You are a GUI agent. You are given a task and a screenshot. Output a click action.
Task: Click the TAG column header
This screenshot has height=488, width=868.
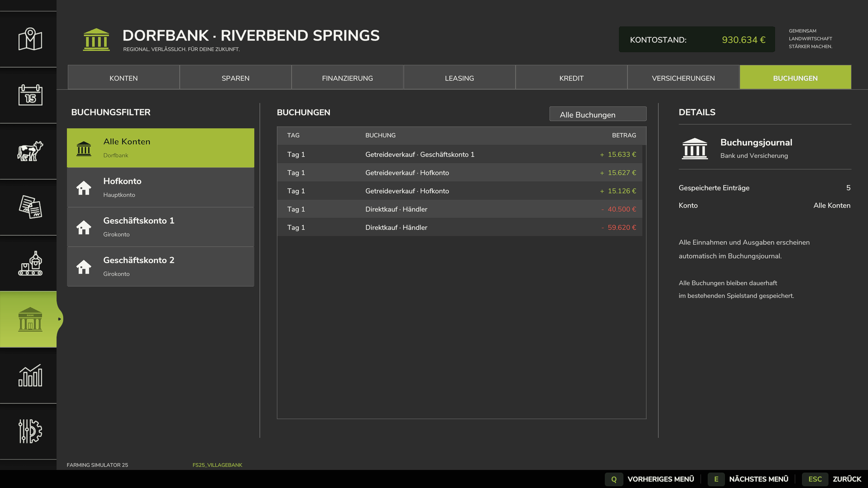(x=293, y=135)
